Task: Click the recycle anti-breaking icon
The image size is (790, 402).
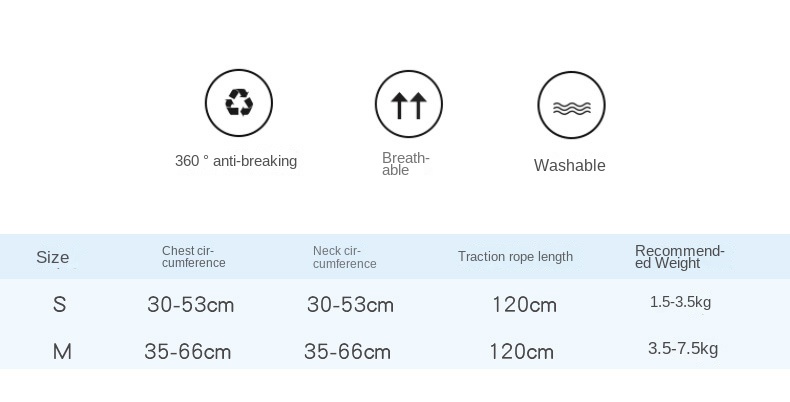Action: pos(239,103)
